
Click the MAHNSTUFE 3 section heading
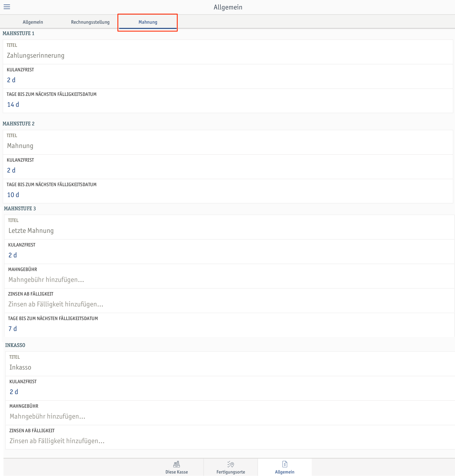click(20, 209)
